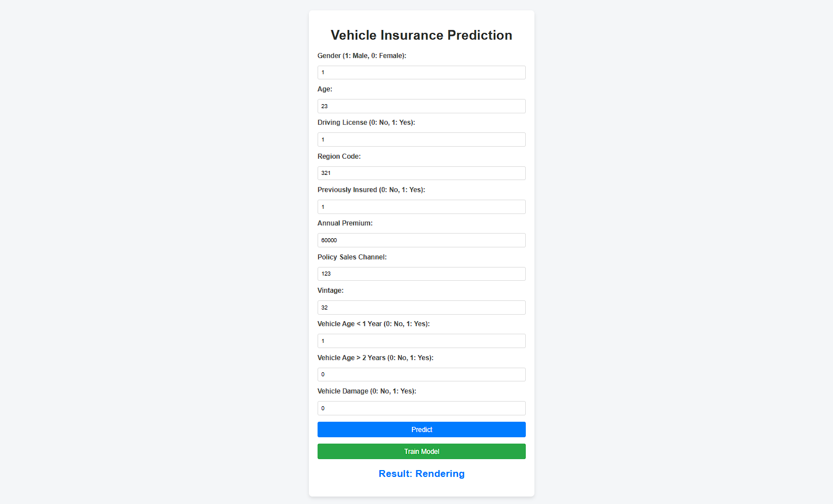Click the Gender field label text
This screenshot has height=504, width=833.
click(x=361, y=55)
